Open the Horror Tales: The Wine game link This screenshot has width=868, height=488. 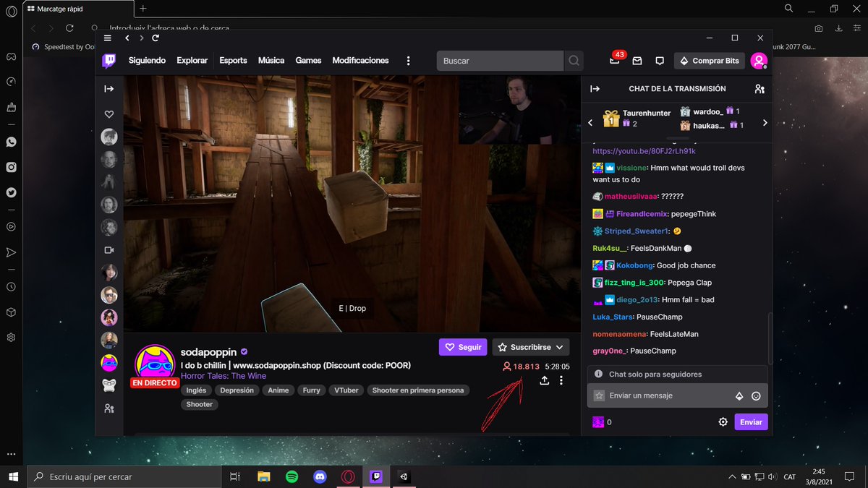coord(224,376)
